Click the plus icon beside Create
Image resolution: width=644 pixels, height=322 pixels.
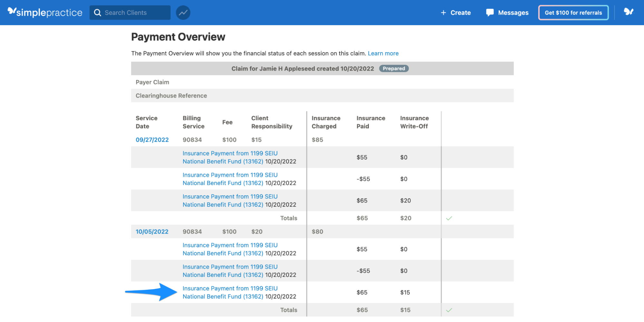pos(444,13)
